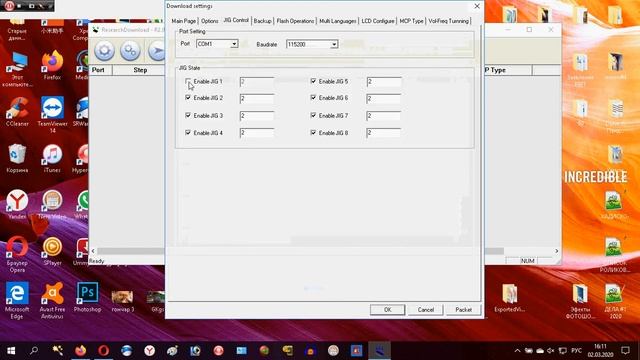Open Microsoft Edge desktop shortcut
Viewport: 640px width, 360px height.
[17, 301]
